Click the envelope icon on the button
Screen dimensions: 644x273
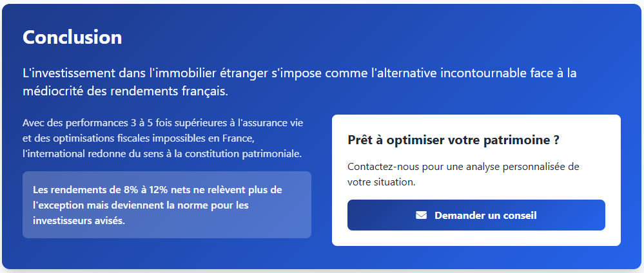[x=421, y=215]
